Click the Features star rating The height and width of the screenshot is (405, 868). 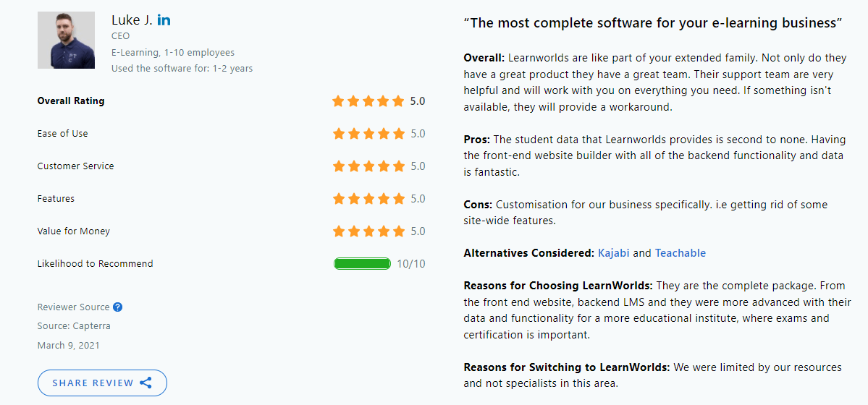(368, 199)
